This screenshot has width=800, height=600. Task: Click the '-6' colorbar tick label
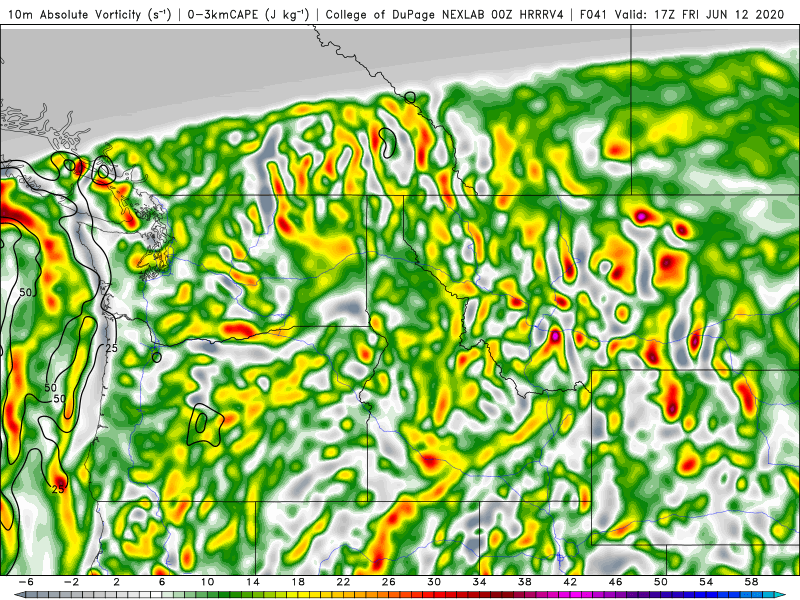pyautogui.click(x=26, y=582)
